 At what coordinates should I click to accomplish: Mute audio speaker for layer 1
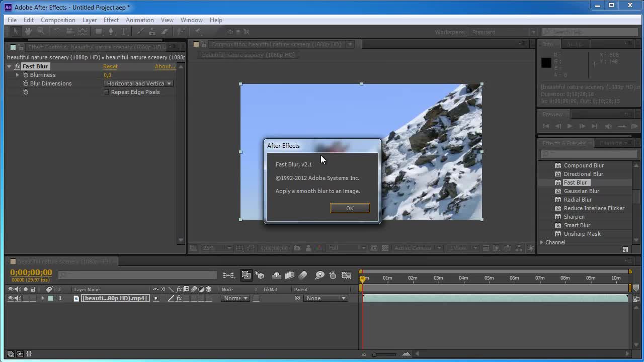click(18, 298)
